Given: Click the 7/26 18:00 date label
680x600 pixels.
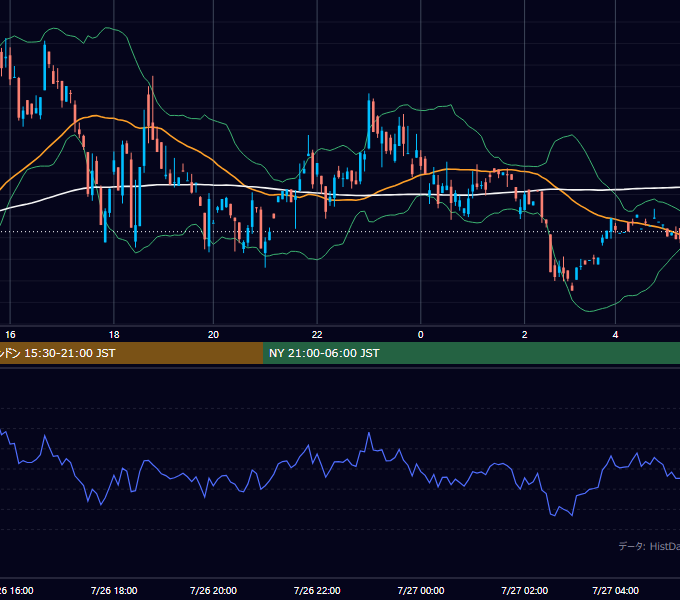Looking at the screenshot, I should click(114, 590).
